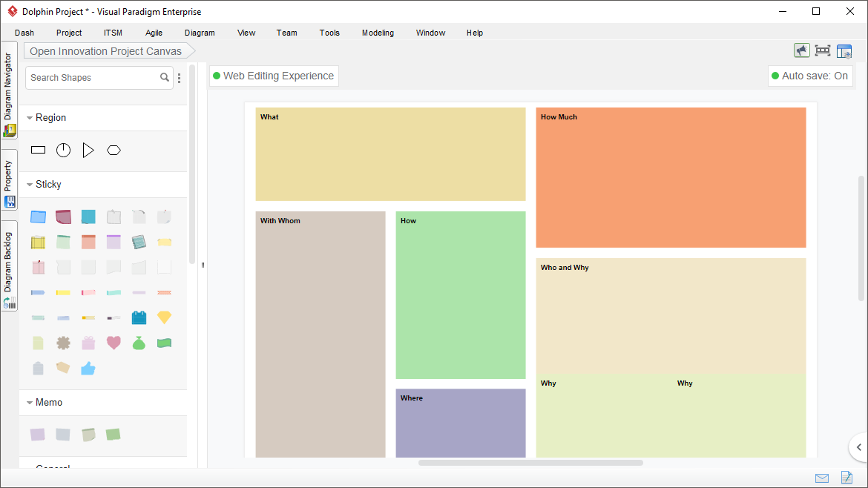This screenshot has width=868, height=488.
Task: Select the green How canvas region
Action: pyautogui.click(x=461, y=295)
